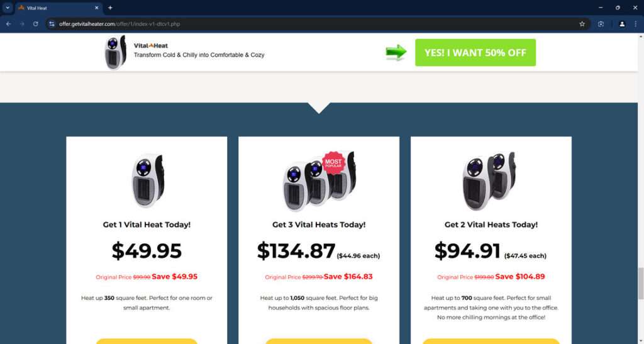This screenshot has width=644, height=344.
Task: Click the site information icon in address bar
Action: [x=52, y=24]
